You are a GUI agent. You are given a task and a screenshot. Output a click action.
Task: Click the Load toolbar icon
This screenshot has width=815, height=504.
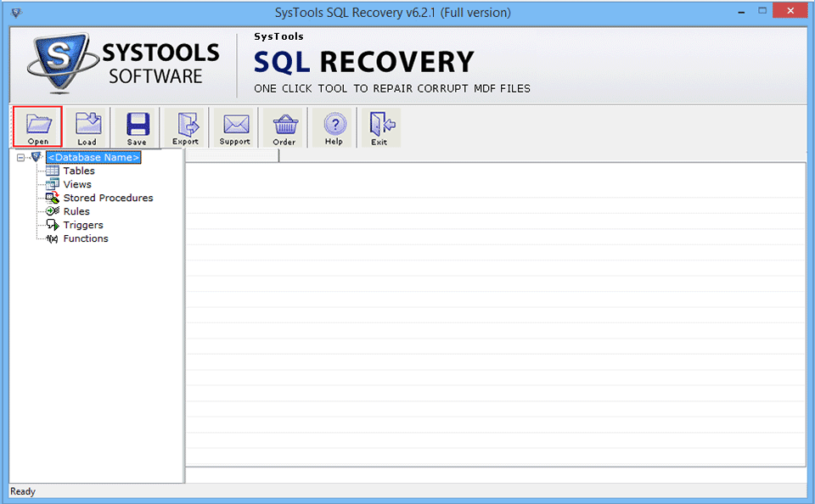pos(87,126)
